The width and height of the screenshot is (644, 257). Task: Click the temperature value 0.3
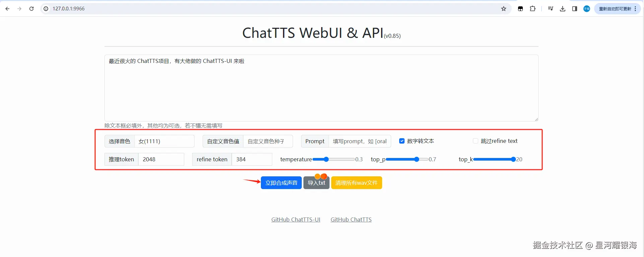tap(359, 159)
